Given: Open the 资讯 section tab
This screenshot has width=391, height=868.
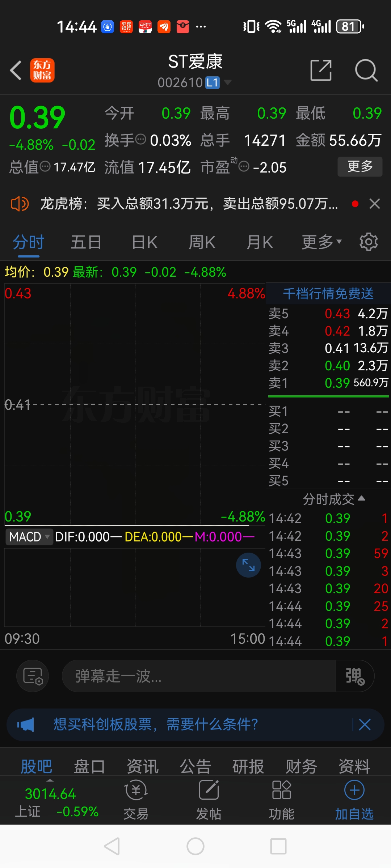Looking at the screenshot, I should [x=143, y=766].
